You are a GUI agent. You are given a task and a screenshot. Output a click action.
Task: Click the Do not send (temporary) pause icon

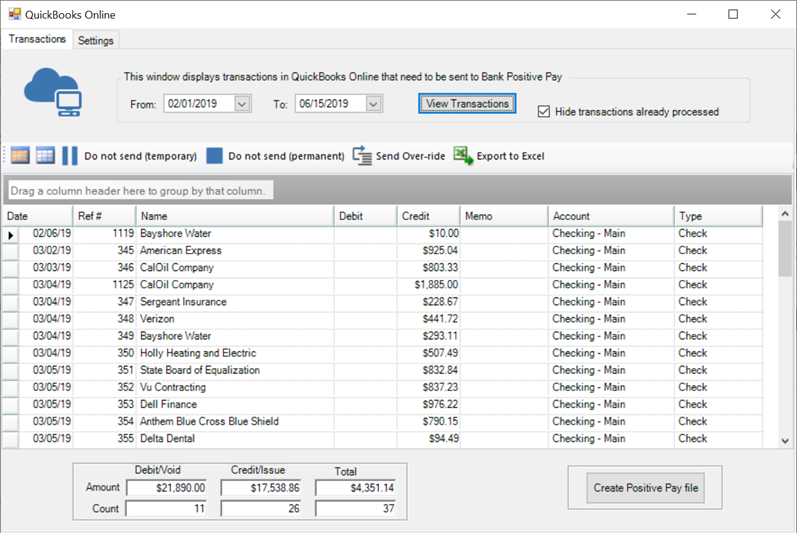70,155
